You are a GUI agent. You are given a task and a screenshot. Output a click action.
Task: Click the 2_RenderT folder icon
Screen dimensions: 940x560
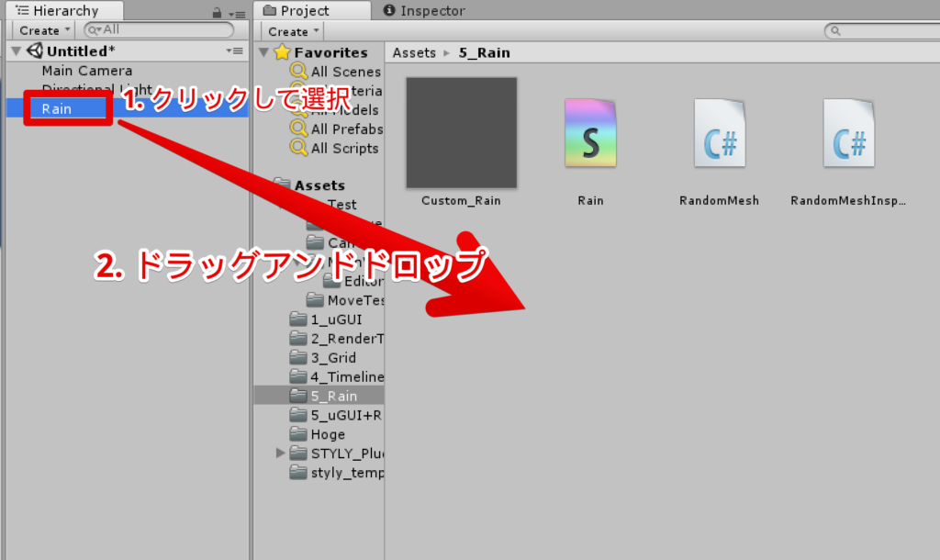[x=298, y=338]
